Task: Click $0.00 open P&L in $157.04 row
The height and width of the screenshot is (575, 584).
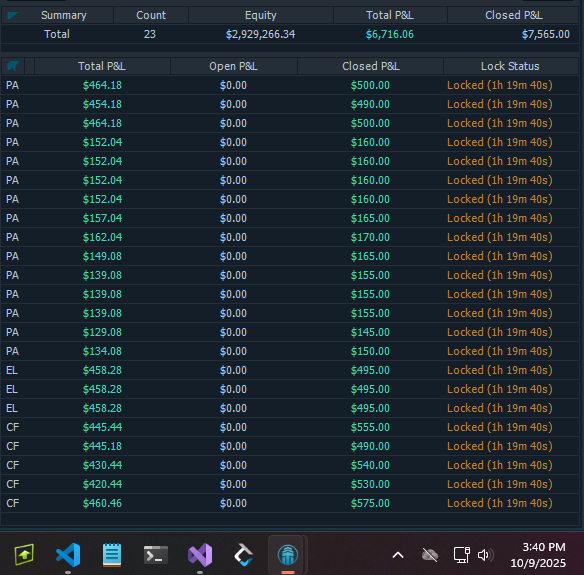Action: click(x=233, y=218)
